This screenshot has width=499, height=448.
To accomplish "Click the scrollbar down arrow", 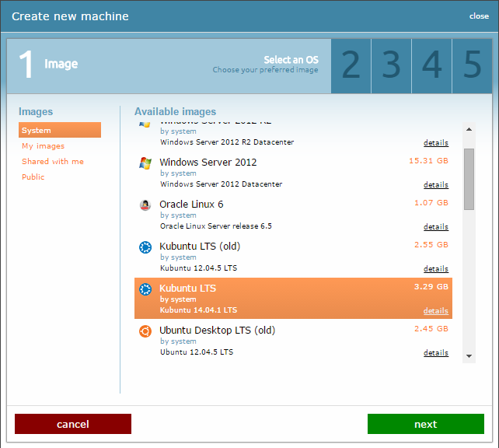I will pos(469,356).
